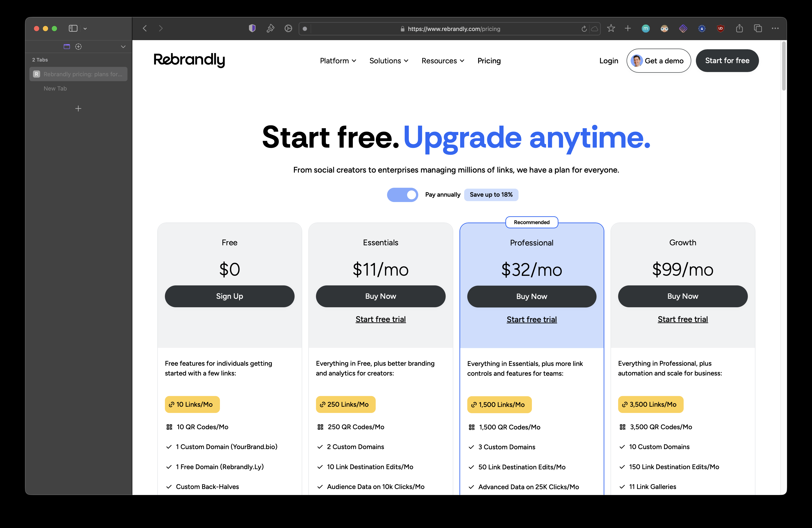Viewport: 812px width, 528px height.
Task: Click the uBlock Origin extension icon
Action: 720,29
